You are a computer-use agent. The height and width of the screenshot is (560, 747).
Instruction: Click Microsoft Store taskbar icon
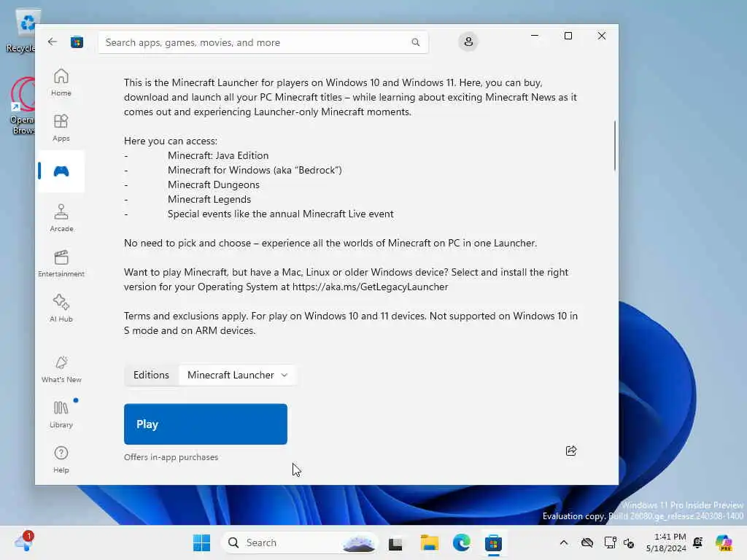pos(494,542)
